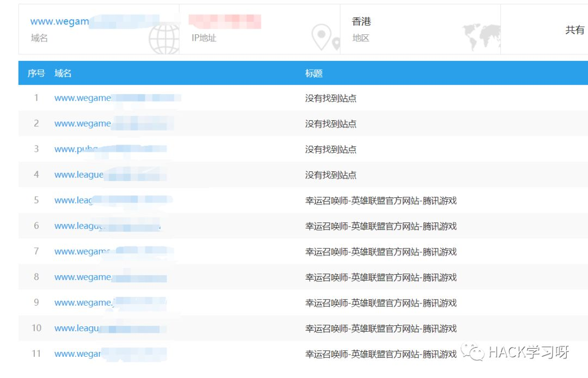Click the 序号 column header
Screen dimensions: 588x378
(36, 73)
